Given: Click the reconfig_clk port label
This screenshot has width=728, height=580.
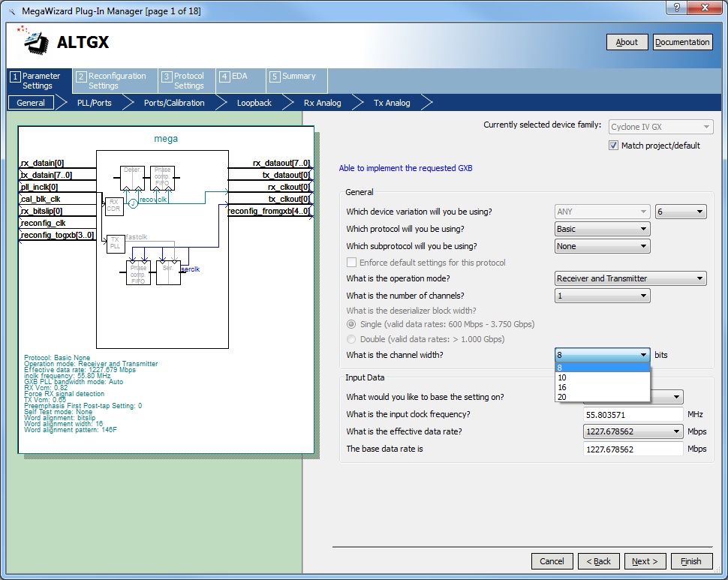Looking at the screenshot, I should click(x=43, y=223).
